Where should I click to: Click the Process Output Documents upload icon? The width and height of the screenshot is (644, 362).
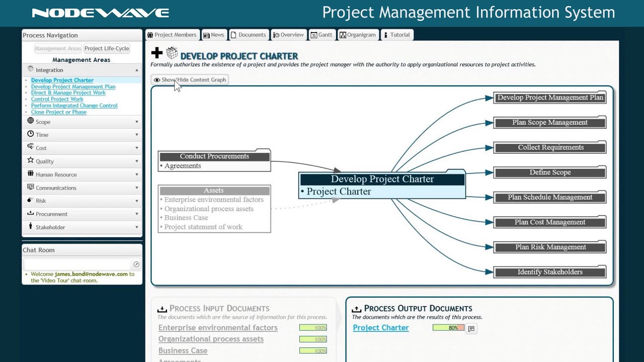356,309
